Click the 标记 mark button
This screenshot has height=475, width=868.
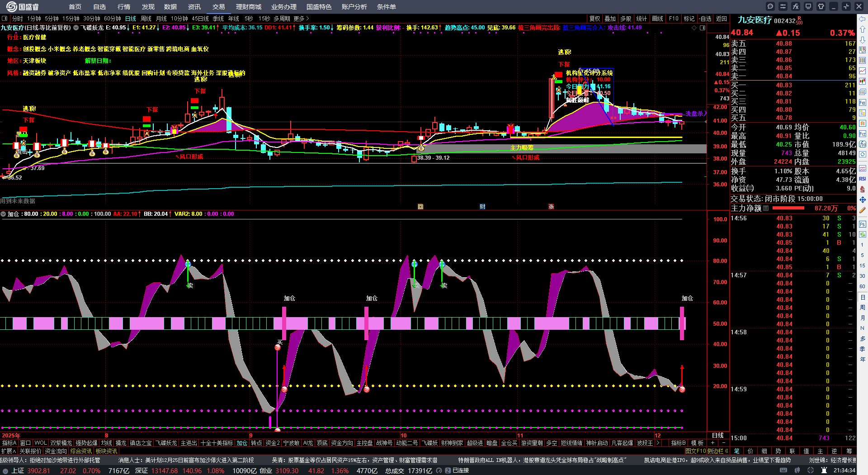point(689,19)
